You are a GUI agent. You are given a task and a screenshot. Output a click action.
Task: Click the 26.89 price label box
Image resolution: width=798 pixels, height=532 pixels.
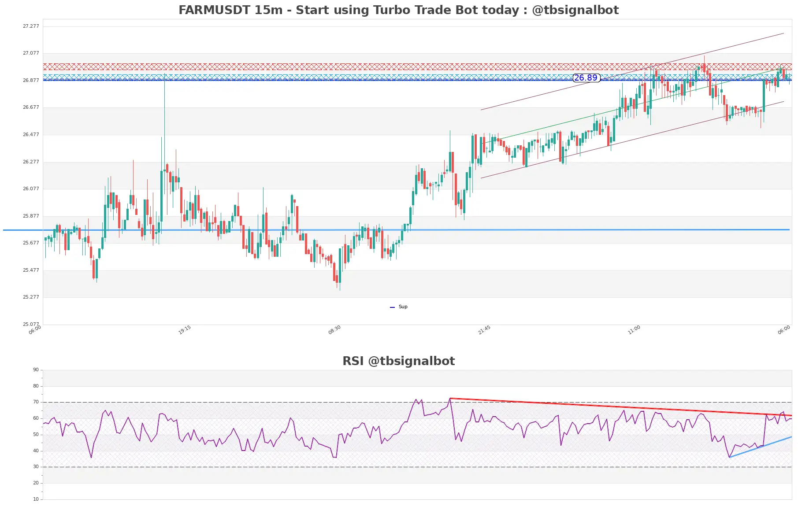(x=586, y=78)
